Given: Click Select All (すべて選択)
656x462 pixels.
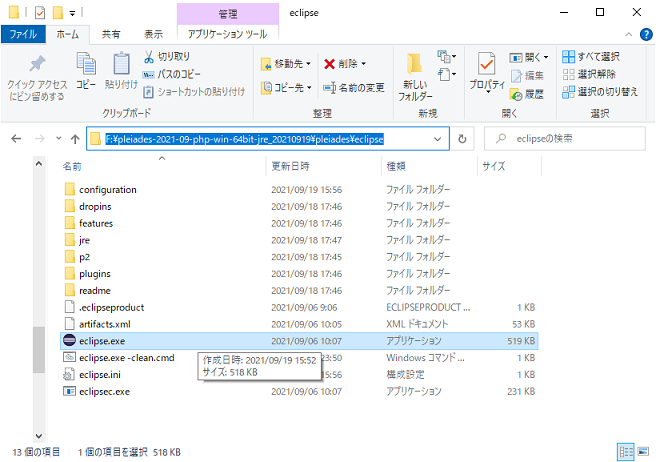Looking at the screenshot, I should (591, 56).
